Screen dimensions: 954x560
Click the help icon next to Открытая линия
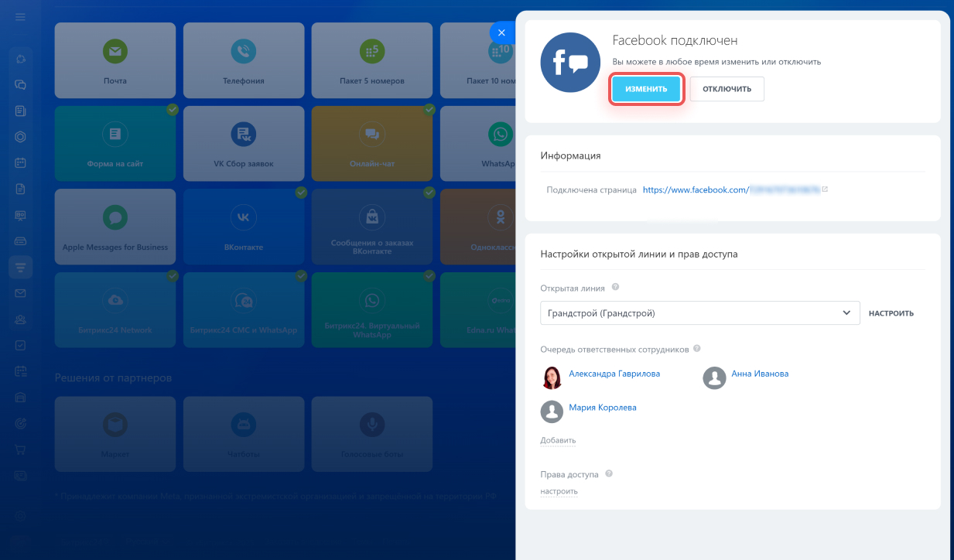[615, 287]
